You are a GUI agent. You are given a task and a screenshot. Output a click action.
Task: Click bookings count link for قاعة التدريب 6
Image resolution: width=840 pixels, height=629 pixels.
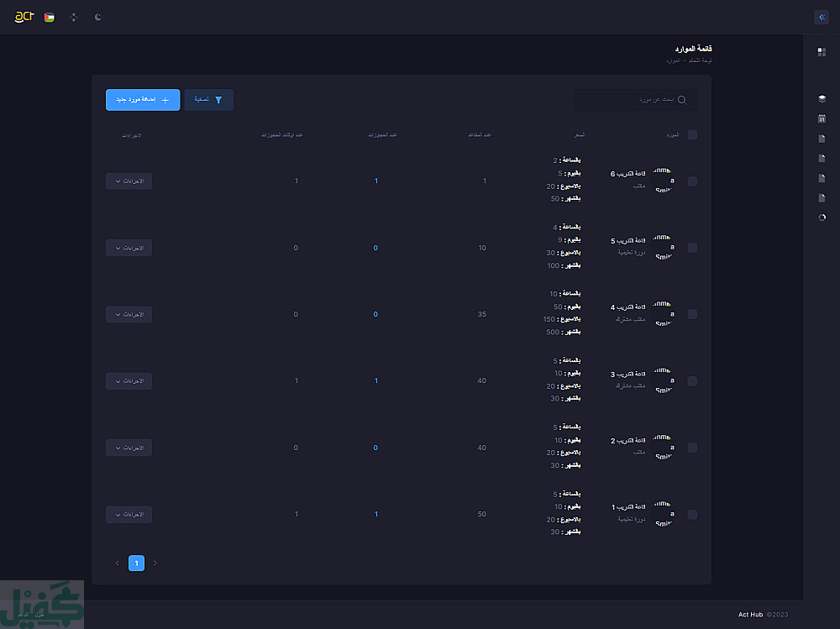376,181
